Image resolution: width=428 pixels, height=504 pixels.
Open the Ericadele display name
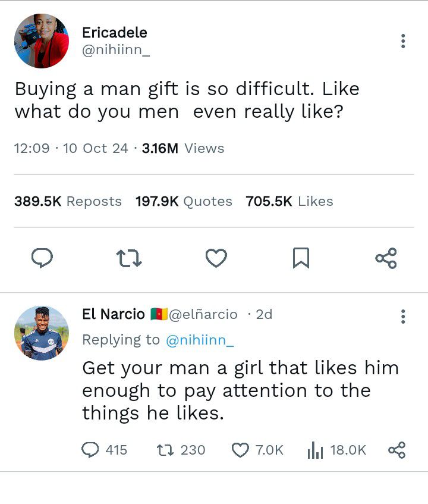115,33
